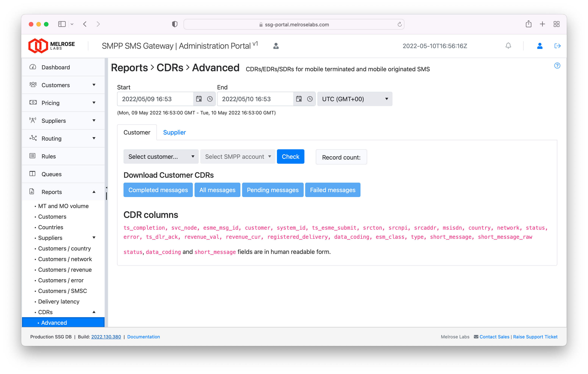Click the Start date input field
588x374 pixels.
tap(155, 99)
